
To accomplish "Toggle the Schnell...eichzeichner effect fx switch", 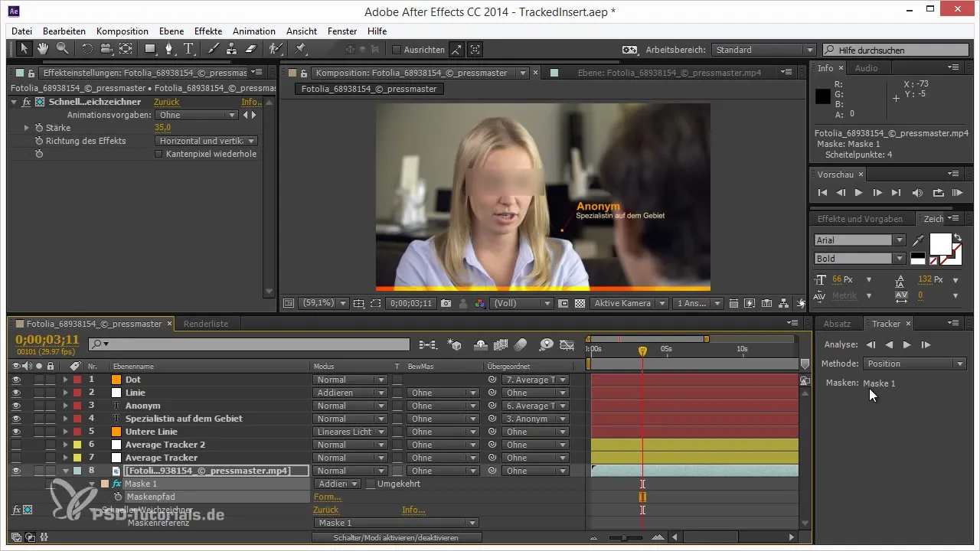I will [26, 102].
